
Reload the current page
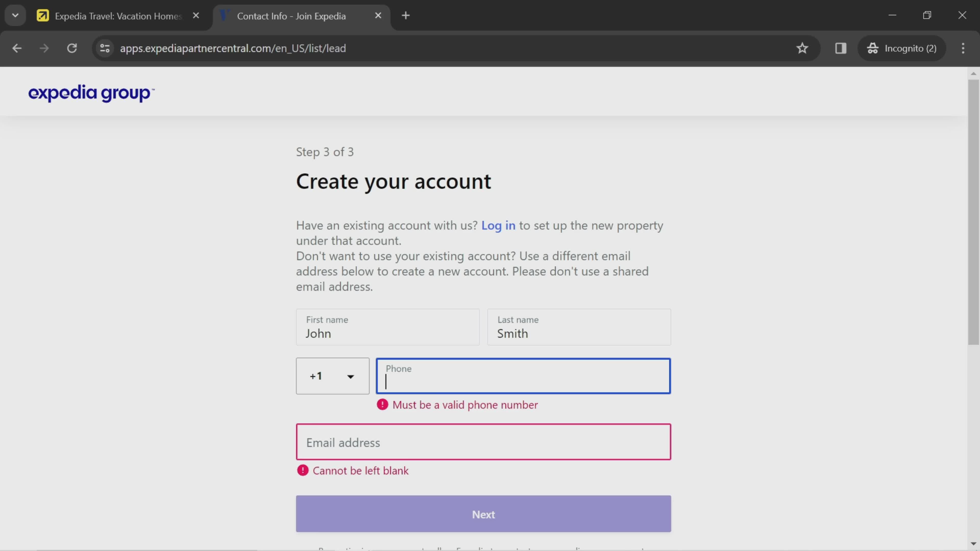[x=72, y=48]
